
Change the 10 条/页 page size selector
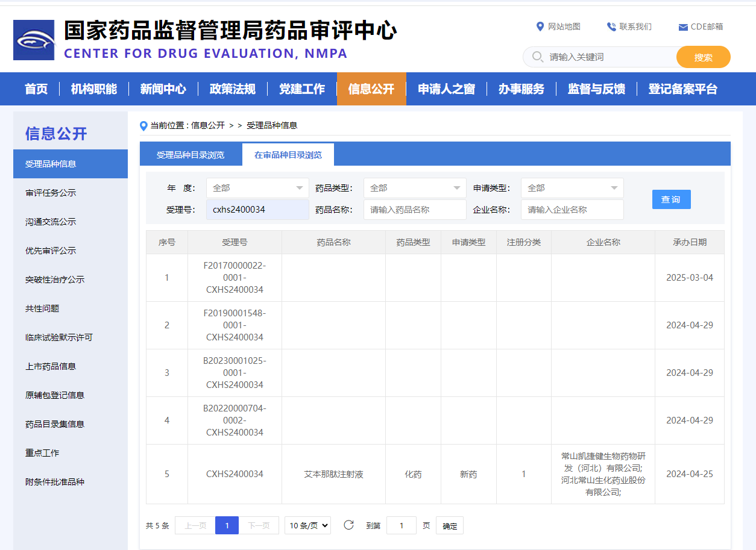click(x=307, y=525)
